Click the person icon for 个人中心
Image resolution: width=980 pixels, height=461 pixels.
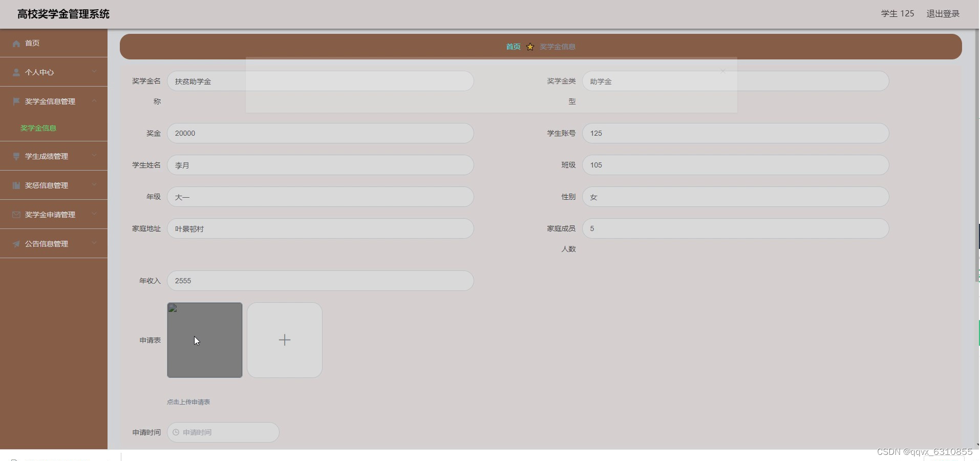click(x=16, y=72)
